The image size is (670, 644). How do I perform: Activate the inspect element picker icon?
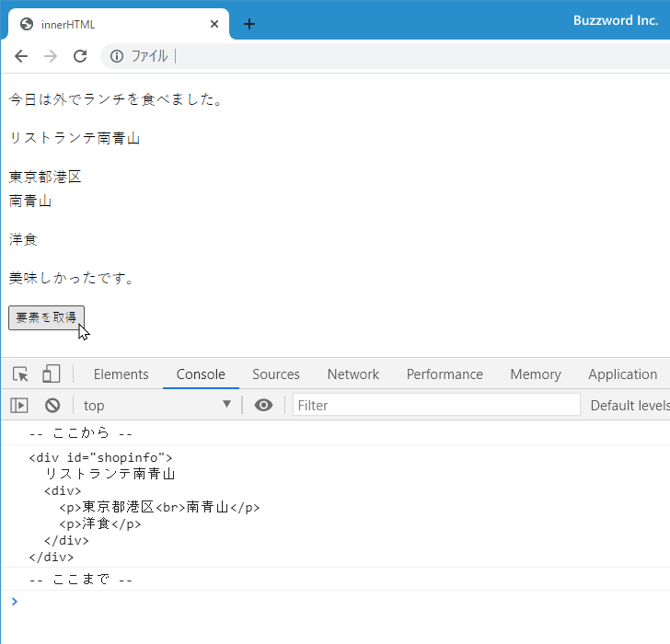click(x=20, y=374)
